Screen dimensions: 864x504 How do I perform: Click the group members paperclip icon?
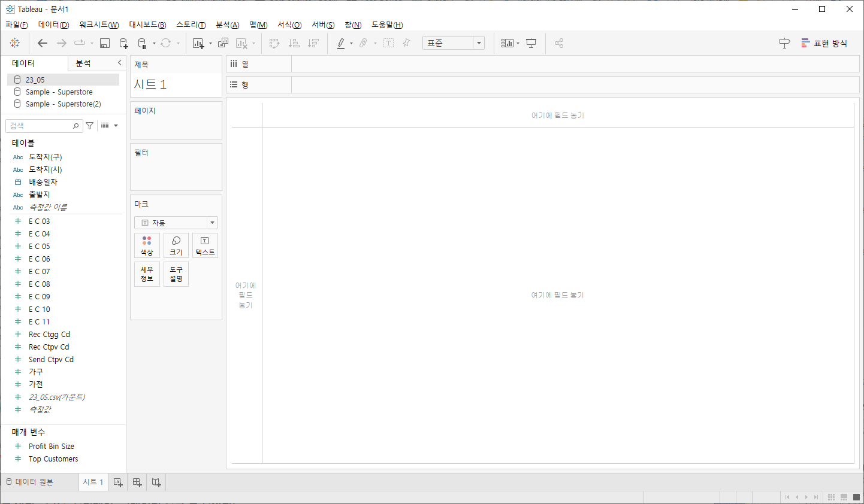[363, 43]
